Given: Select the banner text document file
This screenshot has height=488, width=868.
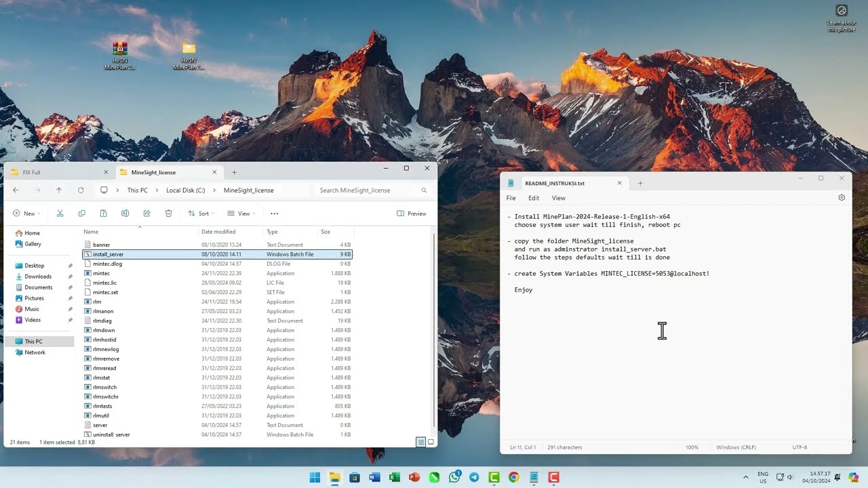Looking at the screenshot, I should (217, 245).
